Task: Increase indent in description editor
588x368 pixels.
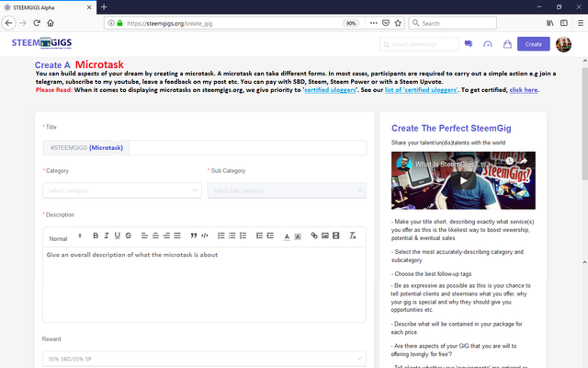Action: tap(270, 236)
